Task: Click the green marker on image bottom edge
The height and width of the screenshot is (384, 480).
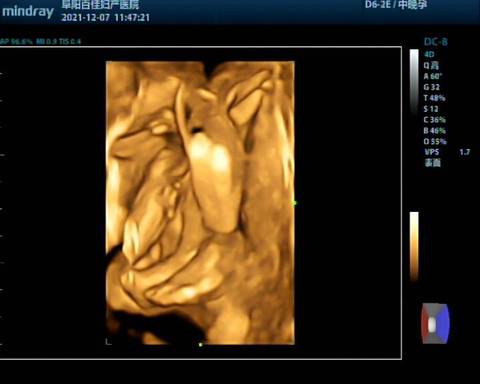Action: tap(200, 345)
